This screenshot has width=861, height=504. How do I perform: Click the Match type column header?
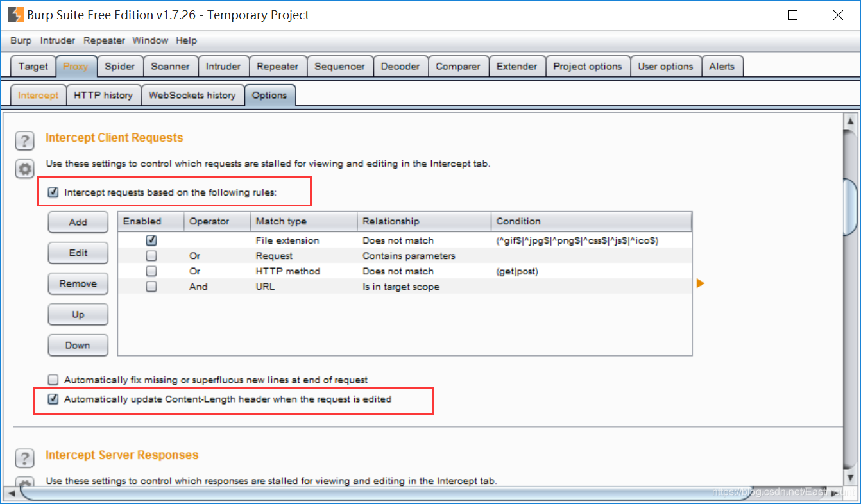click(304, 221)
